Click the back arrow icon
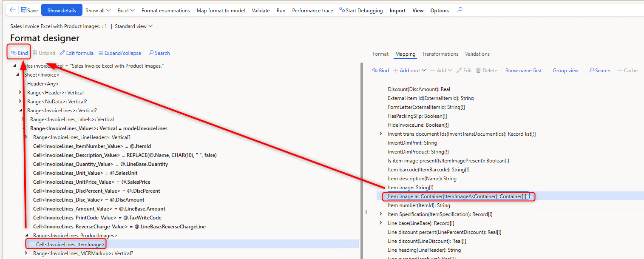The width and height of the screenshot is (644, 259). (x=12, y=10)
